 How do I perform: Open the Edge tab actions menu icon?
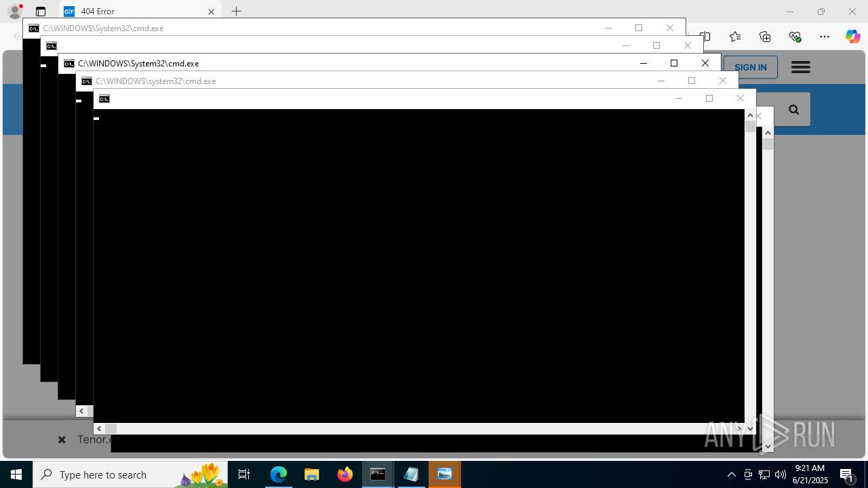coord(41,12)
